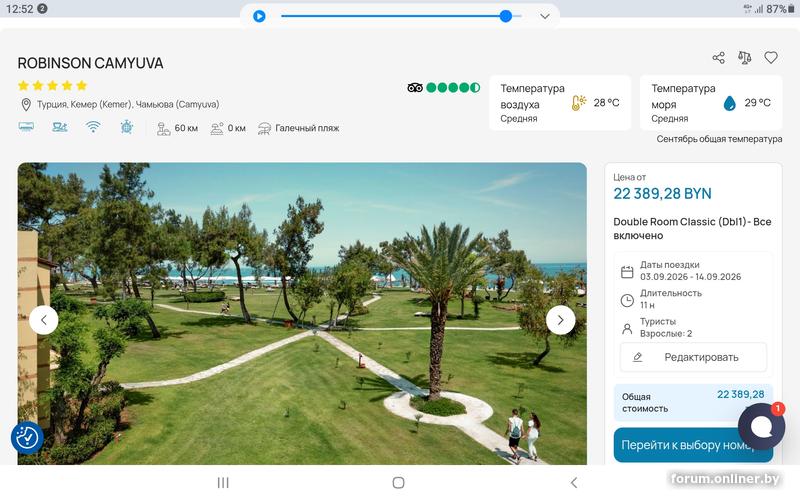The width and height of the screenshot is (800, 500).
Task: Tap the Взрослые: 2 tourists value
Action: (x=666, y=334)
